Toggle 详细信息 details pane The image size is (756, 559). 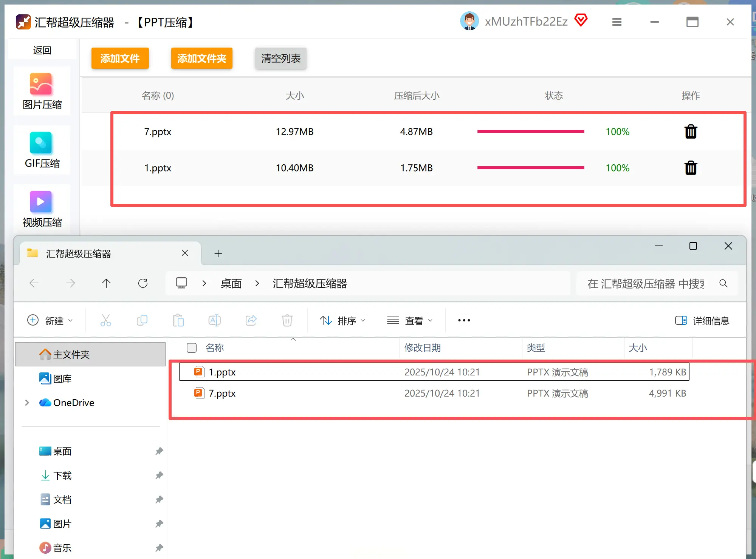tap(702, 320)
